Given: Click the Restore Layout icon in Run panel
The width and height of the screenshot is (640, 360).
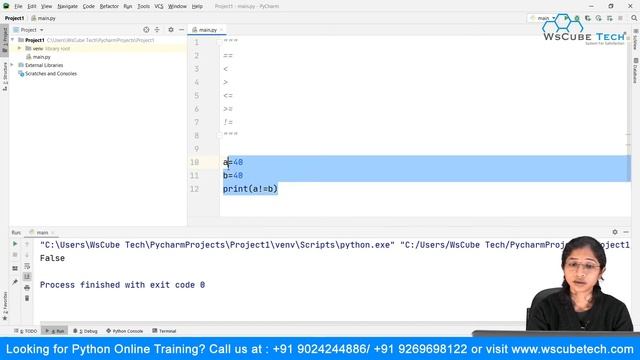Looking at the screenshot, I should (x=15, y=268).
